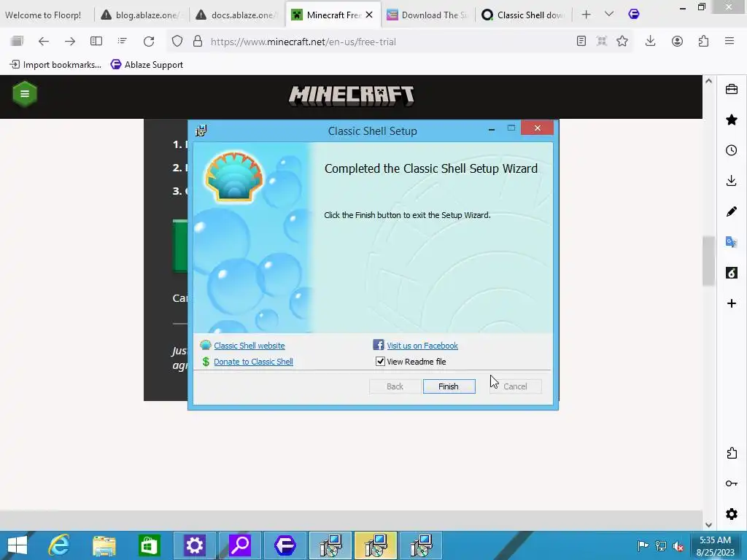This screenshot has height=560, width=747.
Task: Bookmark this page with the star icon
Action: tap(622, 42)
